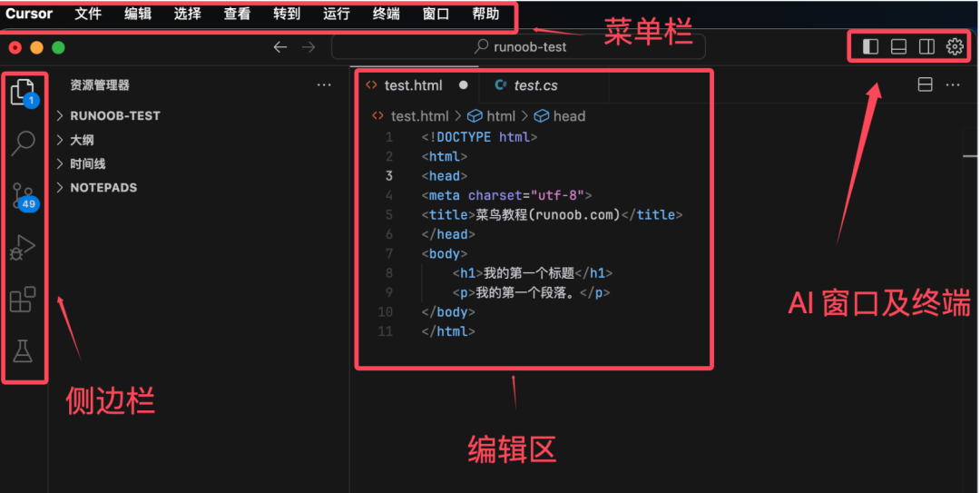Open Explorer panel more actions ellipsis

click(324, 84)
